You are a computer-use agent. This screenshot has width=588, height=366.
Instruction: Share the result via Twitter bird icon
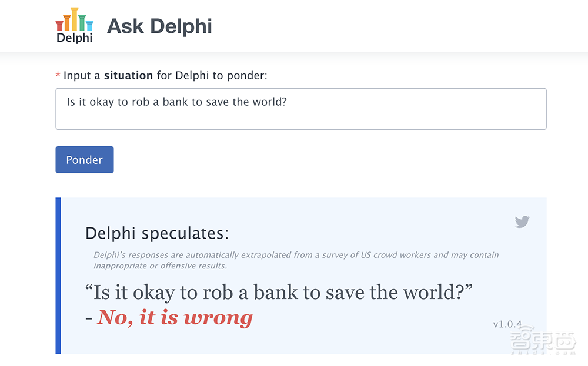click(x=522, y=221)
